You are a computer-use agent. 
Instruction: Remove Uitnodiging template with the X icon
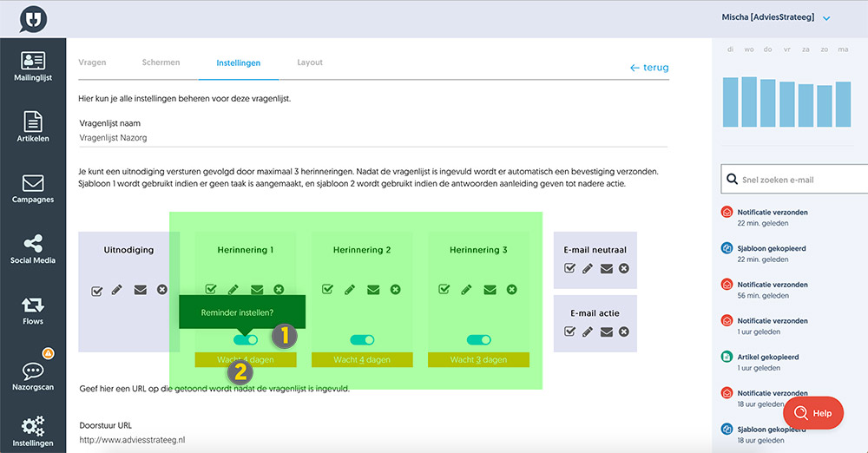tap(161, 289)
